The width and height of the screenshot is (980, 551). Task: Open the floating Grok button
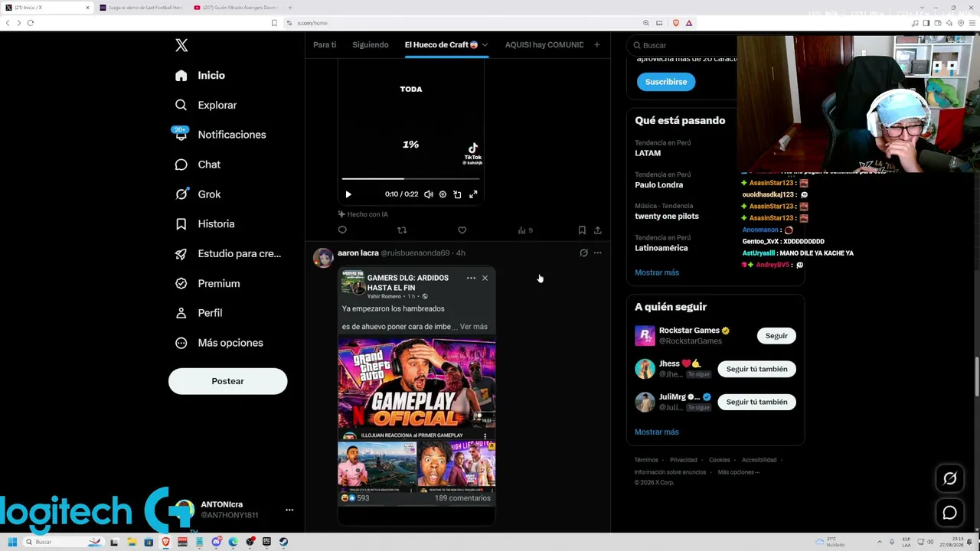click(x=950, y=478)
